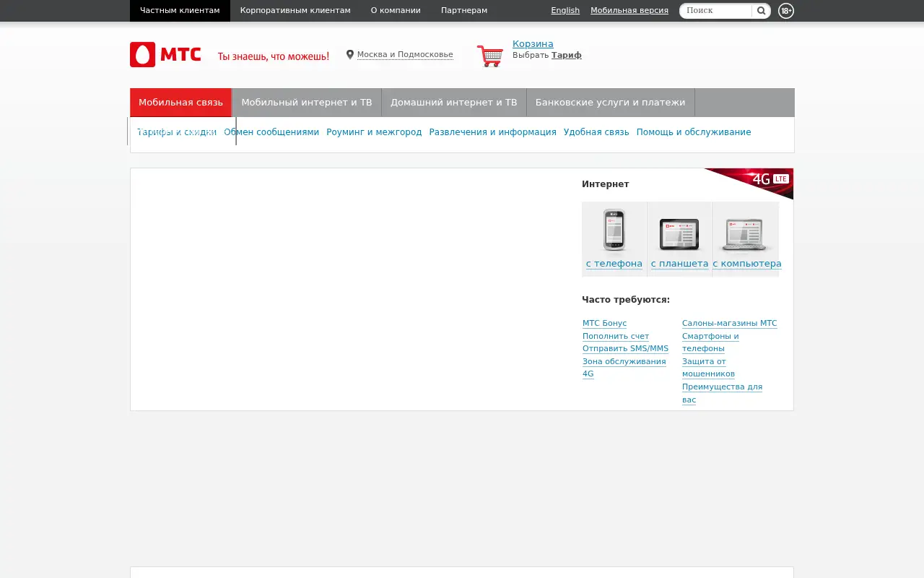Open Помощь и обслуживание submenu item
Image resolution: width=924 pixels, height=578 pixels.
pos(694,132)
